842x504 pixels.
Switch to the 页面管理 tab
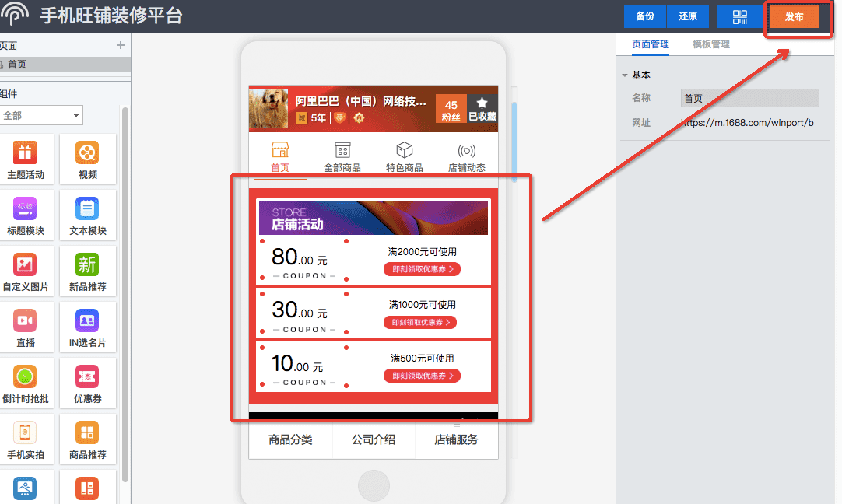[x=651, y=44]
